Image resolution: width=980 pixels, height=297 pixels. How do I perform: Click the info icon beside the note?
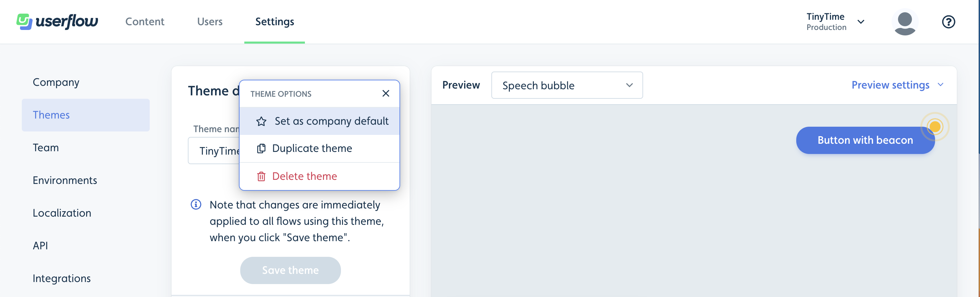196,204
